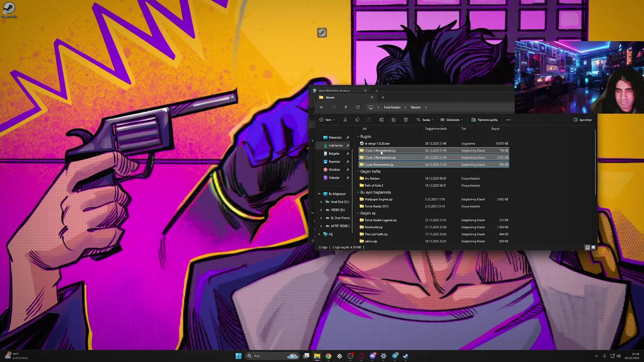Navigate to İndirilenler in the breadcrumb
Screen dimensions: 644x362
click(392, 107)
